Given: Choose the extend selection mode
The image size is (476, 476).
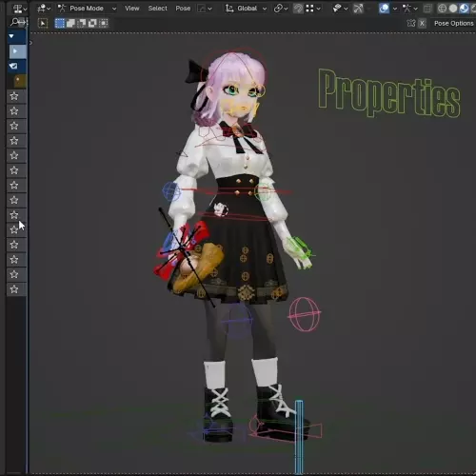Looking at the screenshot, I should (x=70, y=23).
